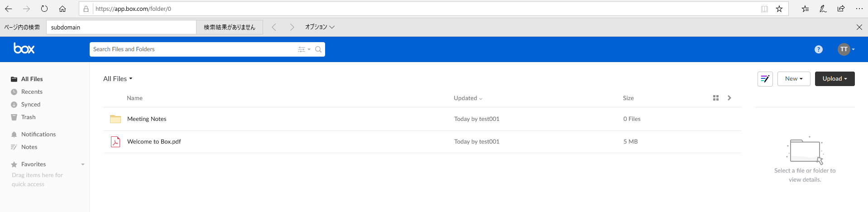Expand the All Files breadcrumb dropdown
Screen dimensions: 868x212
[x=118, y=79]
